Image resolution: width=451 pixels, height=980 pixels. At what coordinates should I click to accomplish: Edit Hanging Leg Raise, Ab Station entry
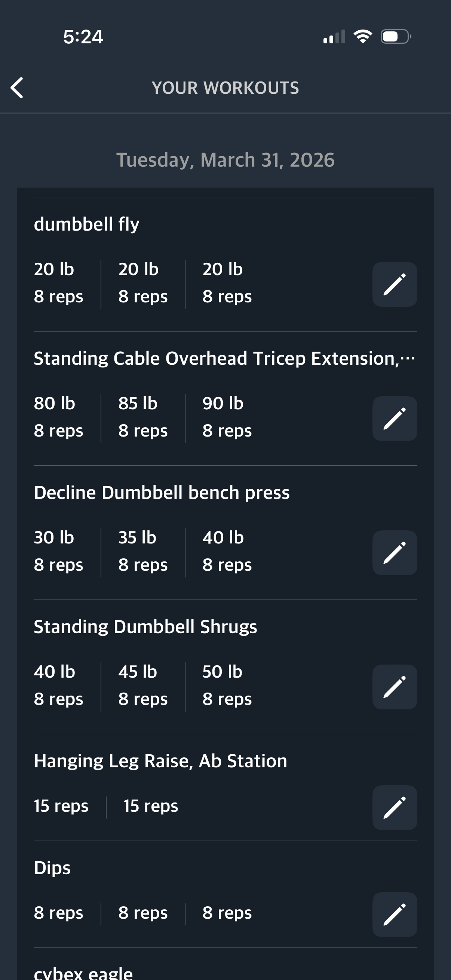(394, 807)
